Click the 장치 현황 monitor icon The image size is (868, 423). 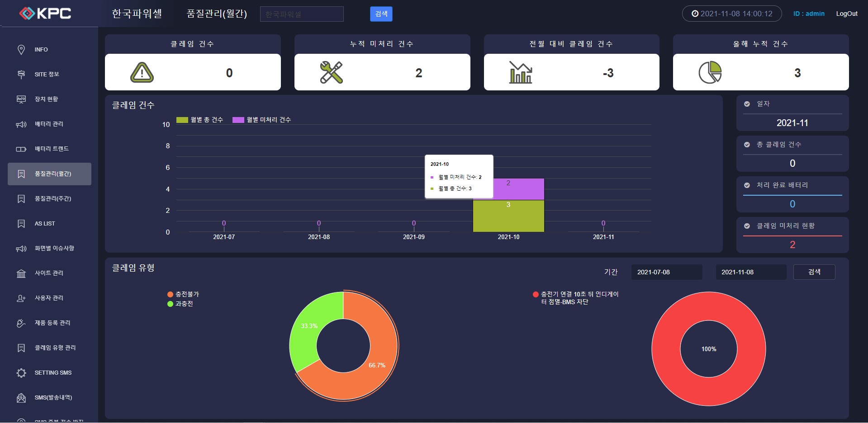coord(21,99)
